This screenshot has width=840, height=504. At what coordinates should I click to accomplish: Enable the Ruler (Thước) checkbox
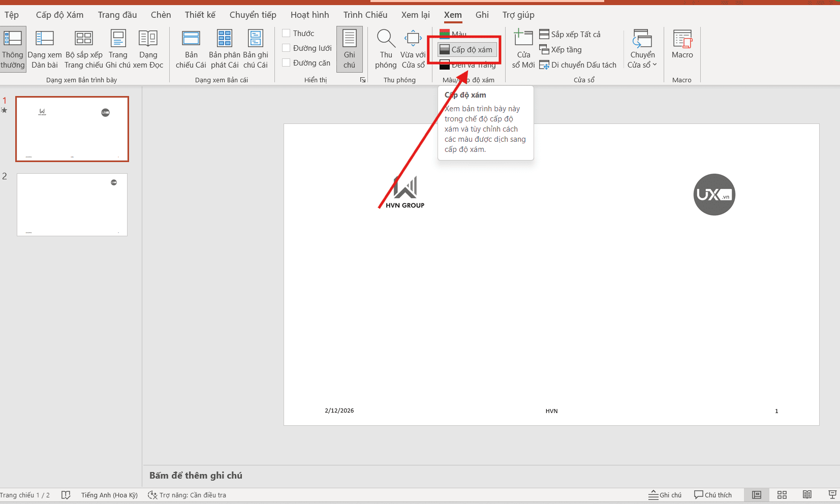tap(287, 33)
